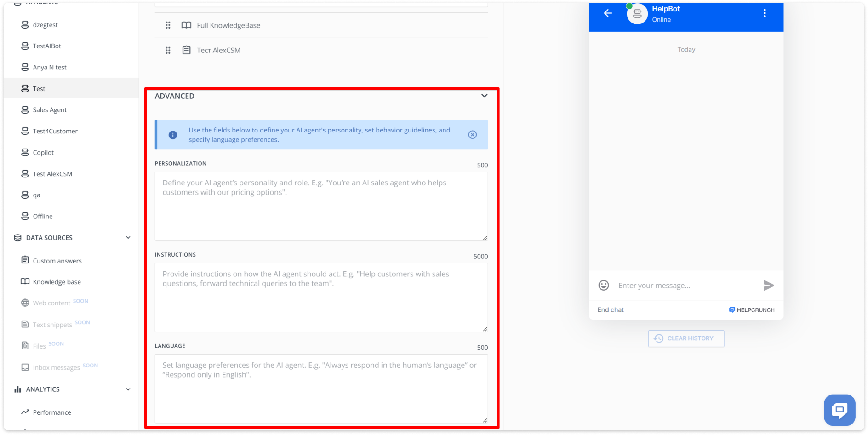Image resolution: width=868 pixels, height=435 pixels.
Task: Click the clipboard icon beside Тест AlexCSM
Action: pos(186,50)
